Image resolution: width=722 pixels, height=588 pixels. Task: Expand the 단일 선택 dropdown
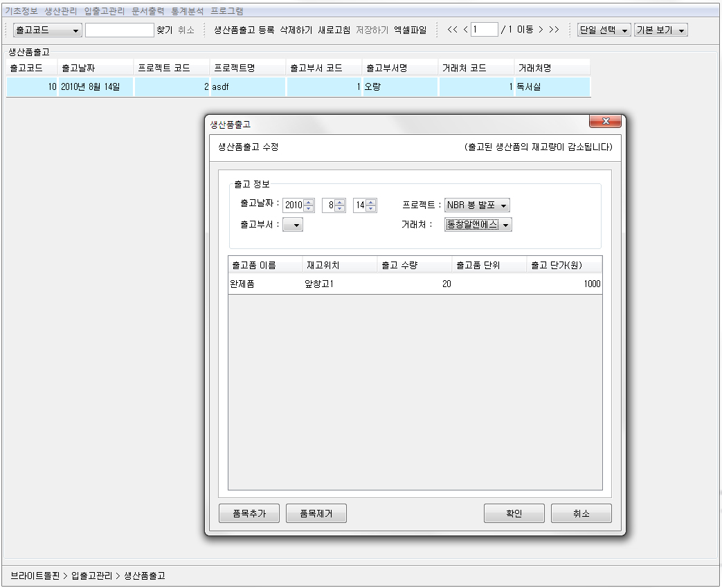point(604,30)
